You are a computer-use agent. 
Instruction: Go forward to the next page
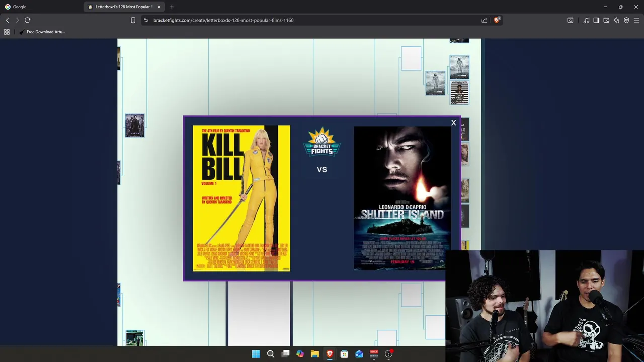coord(17,20)
